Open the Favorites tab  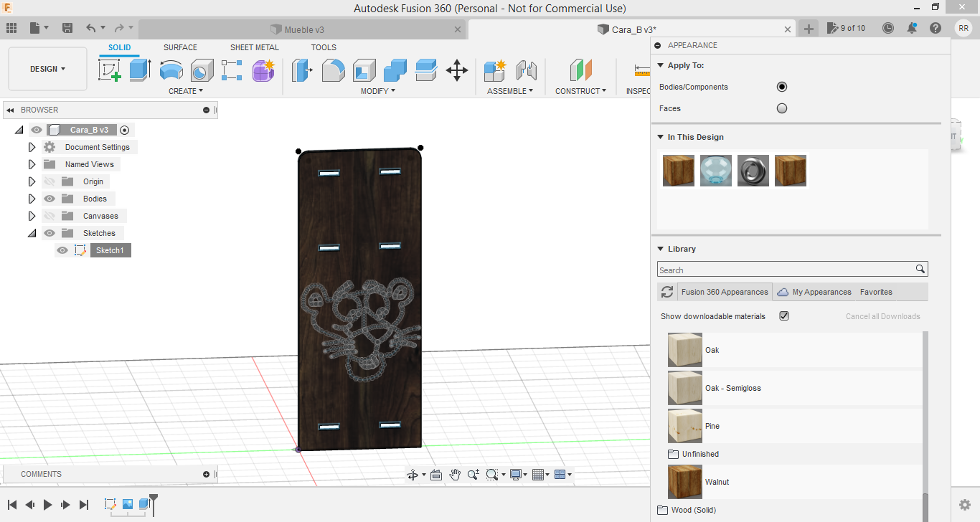tap(876, 292)
